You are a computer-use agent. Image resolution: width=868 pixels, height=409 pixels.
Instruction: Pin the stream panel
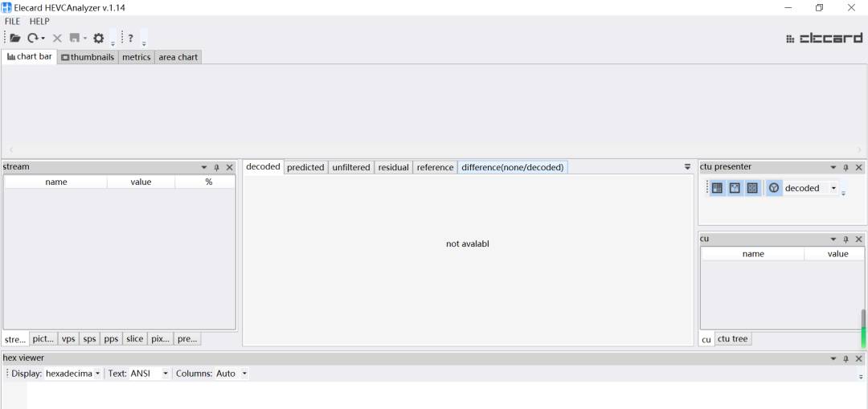pos(216,167)
